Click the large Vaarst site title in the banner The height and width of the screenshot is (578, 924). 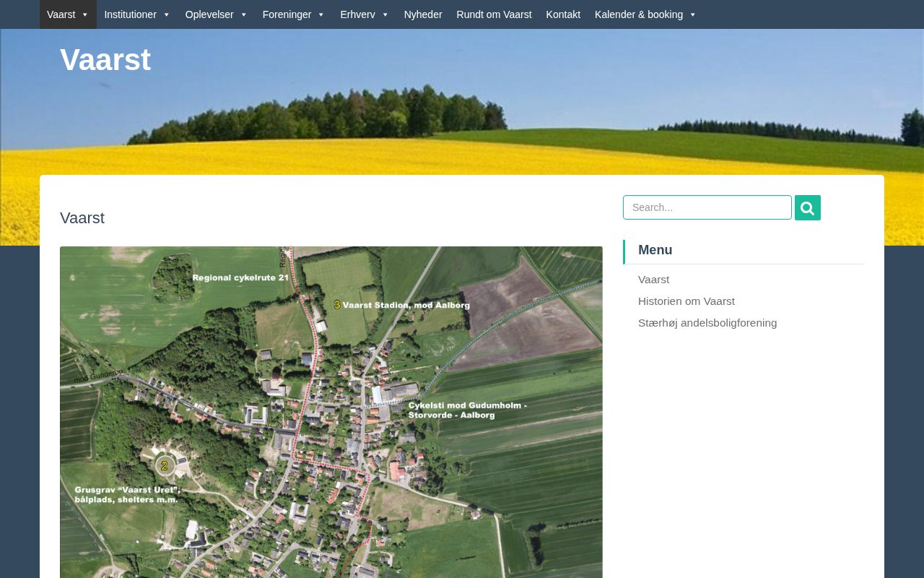(x=105, y=60)
